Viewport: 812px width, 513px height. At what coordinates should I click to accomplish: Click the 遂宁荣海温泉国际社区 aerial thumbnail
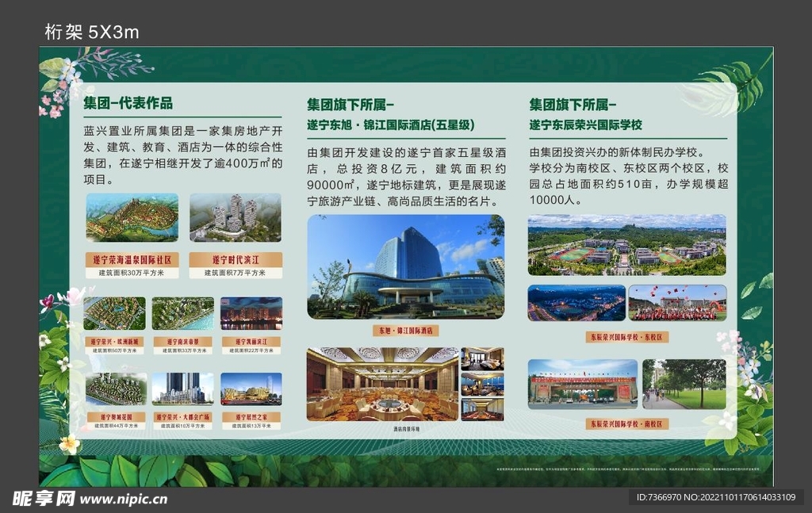132,217
